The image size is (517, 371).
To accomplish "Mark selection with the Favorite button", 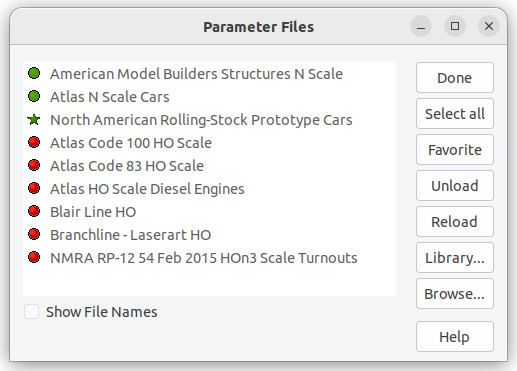I will click(455, 150).
